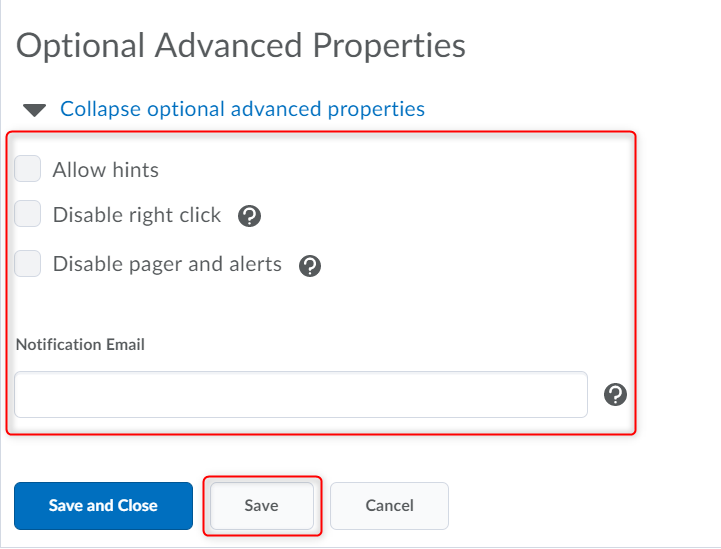The width and height of the screenshot is (721, 549).
Task: Click the collapse triangle arrow icon
Action: point(35,110)
